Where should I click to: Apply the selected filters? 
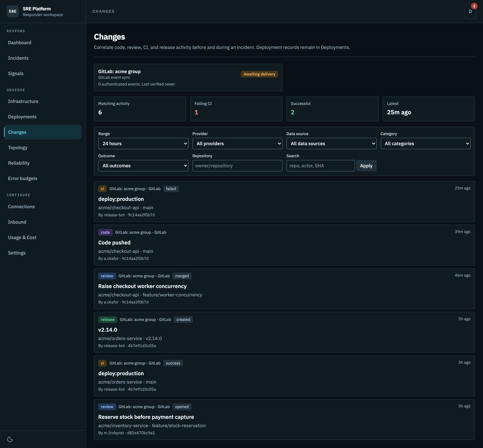(366, 166)
